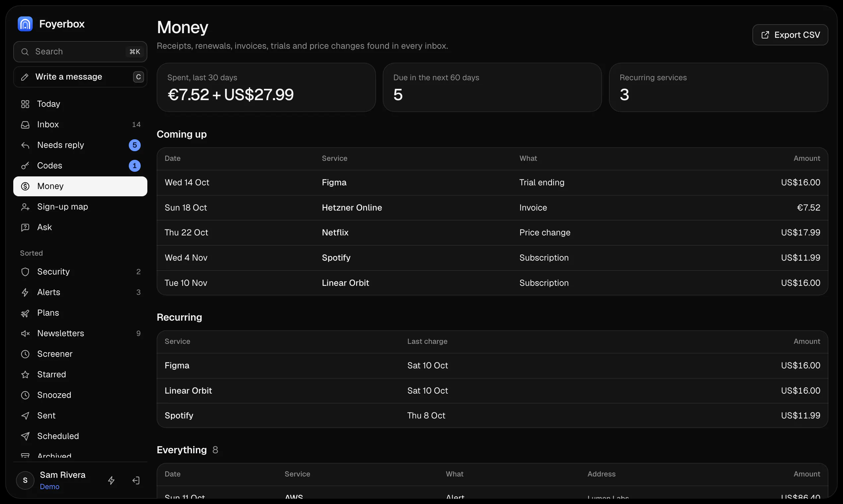
Task: Click the Ask question bubble icon
Action: pyautogui.click(x=25, y=227)
